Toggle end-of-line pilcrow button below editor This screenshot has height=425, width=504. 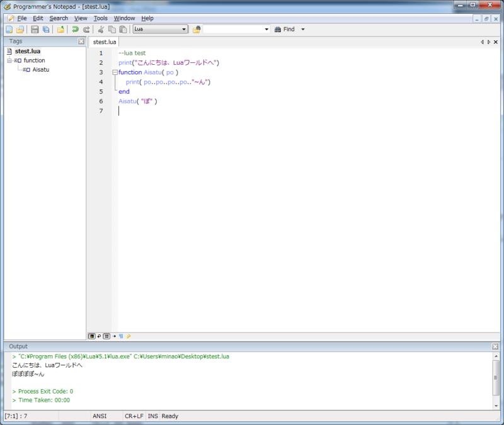click(x=121, y=336)
